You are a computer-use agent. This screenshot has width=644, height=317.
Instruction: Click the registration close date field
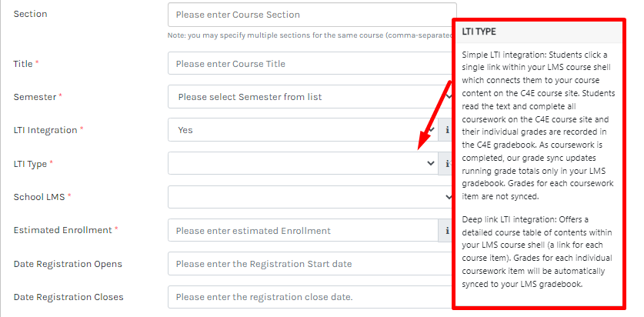[308, 297]
